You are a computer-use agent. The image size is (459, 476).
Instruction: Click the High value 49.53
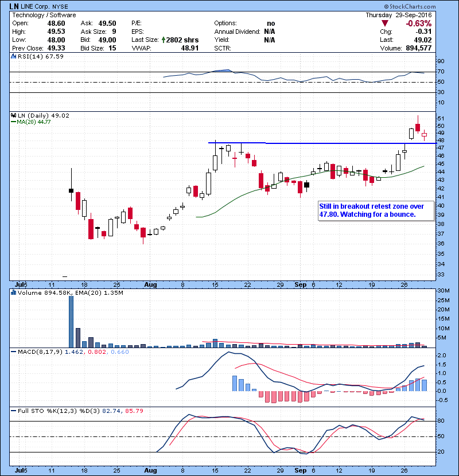coord(56,32)
